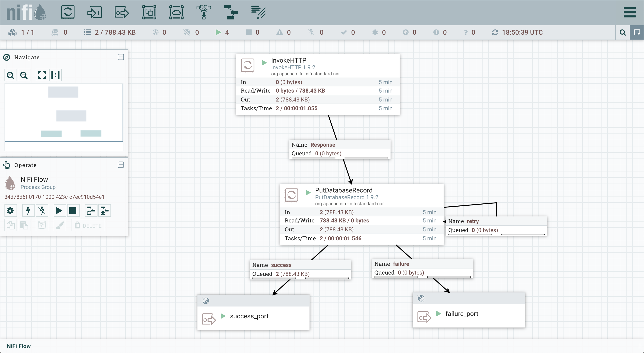Open the search icon in the status bar
The height and width of the screenshot is (353, 644).
point(623,32)
